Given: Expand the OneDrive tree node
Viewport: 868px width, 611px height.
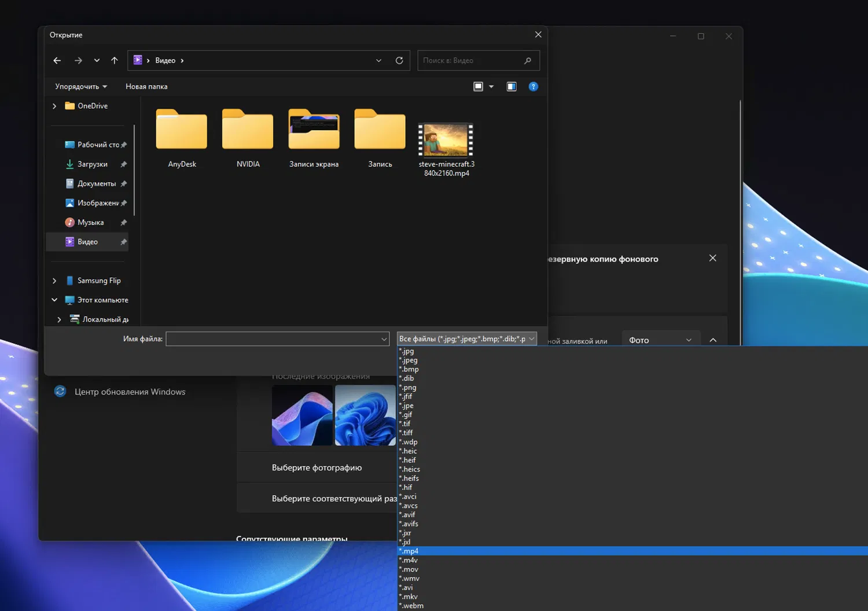Looking at the screenshot, I should tap(54, 106).
